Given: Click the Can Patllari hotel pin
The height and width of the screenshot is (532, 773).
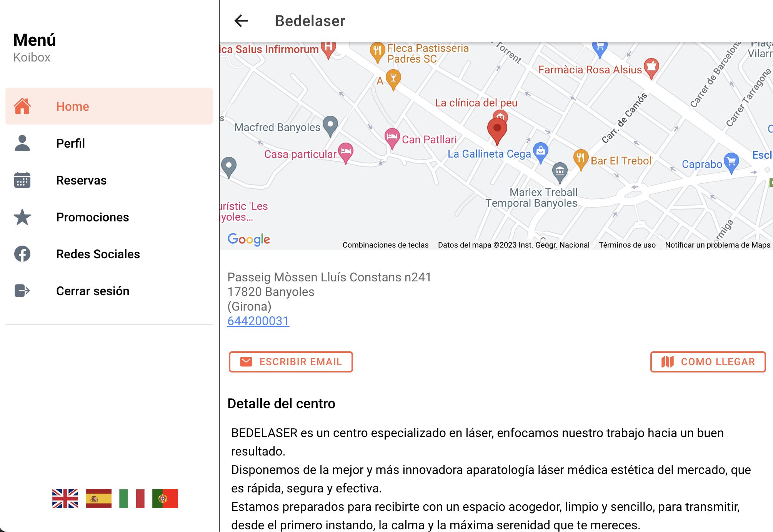Looking at the screenshot, I should coord(392,138).
